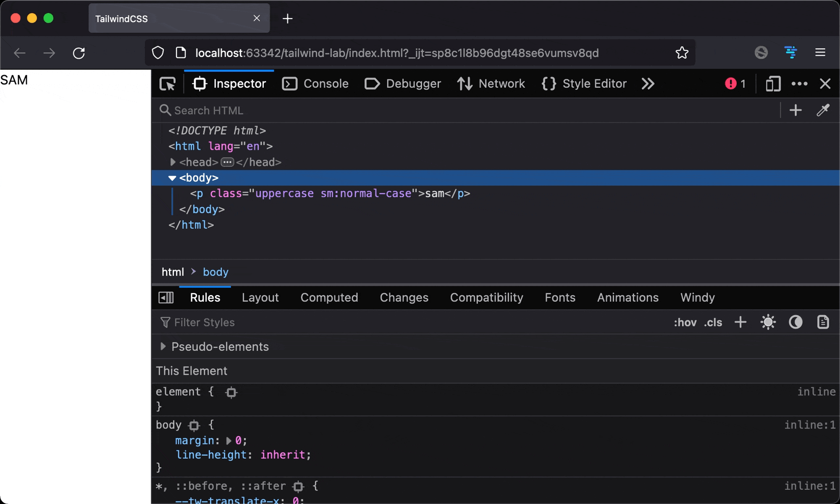Toggle dark mode in DevTools

click(795, 322)
